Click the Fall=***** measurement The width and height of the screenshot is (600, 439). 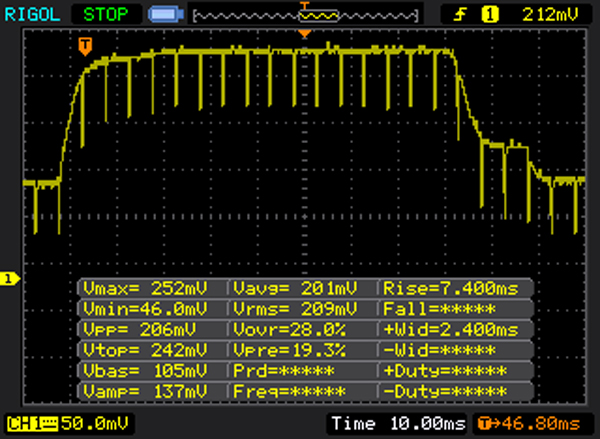pos(439,309)
